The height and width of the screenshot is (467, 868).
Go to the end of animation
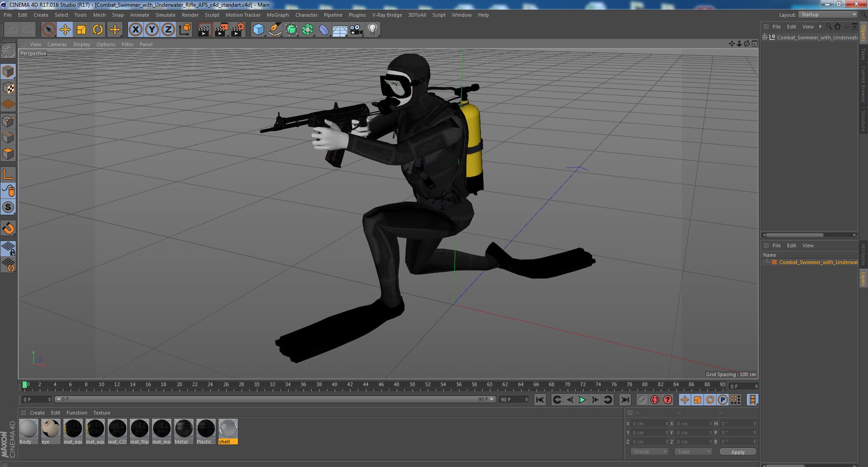tap(625, 400)
